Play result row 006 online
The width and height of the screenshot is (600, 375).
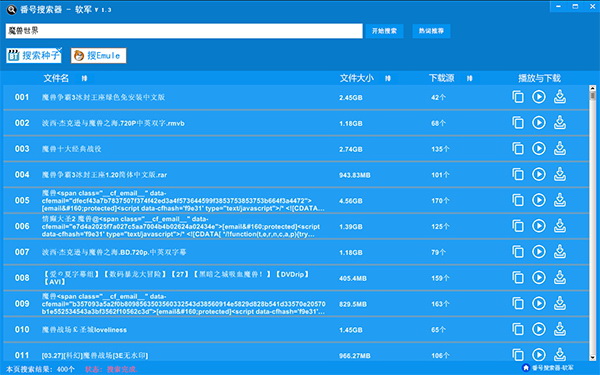point(539,226)
